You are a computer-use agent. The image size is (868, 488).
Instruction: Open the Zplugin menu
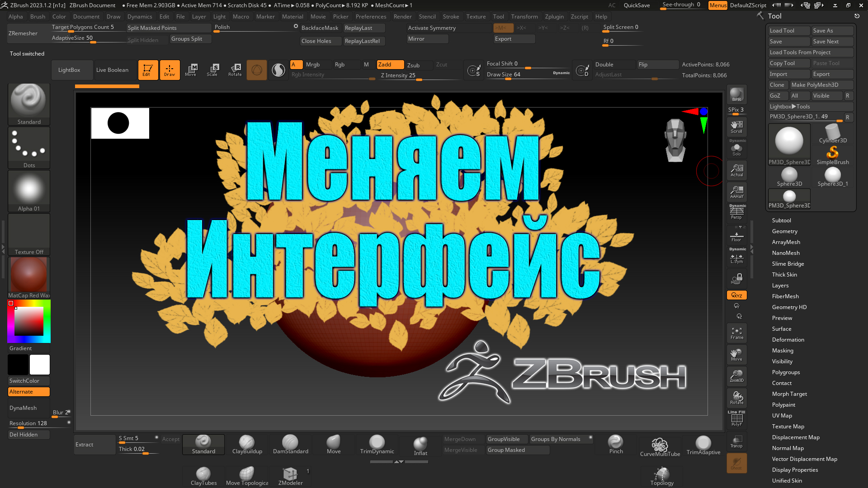554,17
